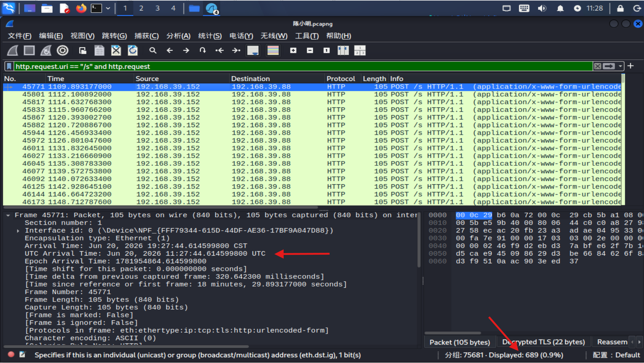
Task: Toggle auto-scroll during live capture
Action: 253,50
